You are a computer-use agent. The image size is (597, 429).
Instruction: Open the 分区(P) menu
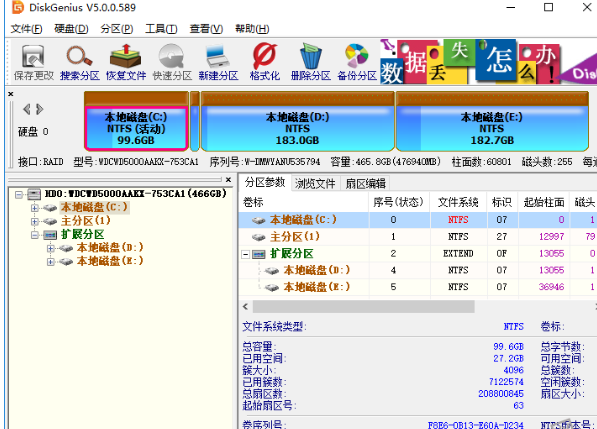(117, 29)
